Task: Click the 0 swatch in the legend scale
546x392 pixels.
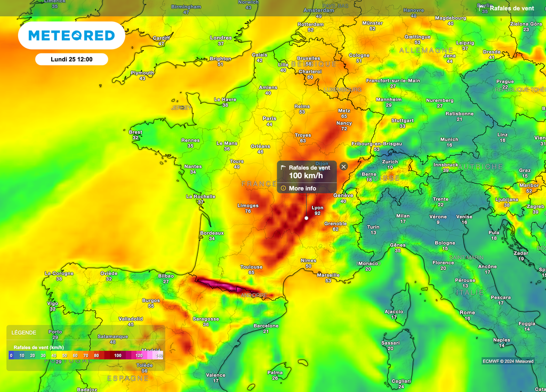Action: pyautogui.click(x=12, y=355)
